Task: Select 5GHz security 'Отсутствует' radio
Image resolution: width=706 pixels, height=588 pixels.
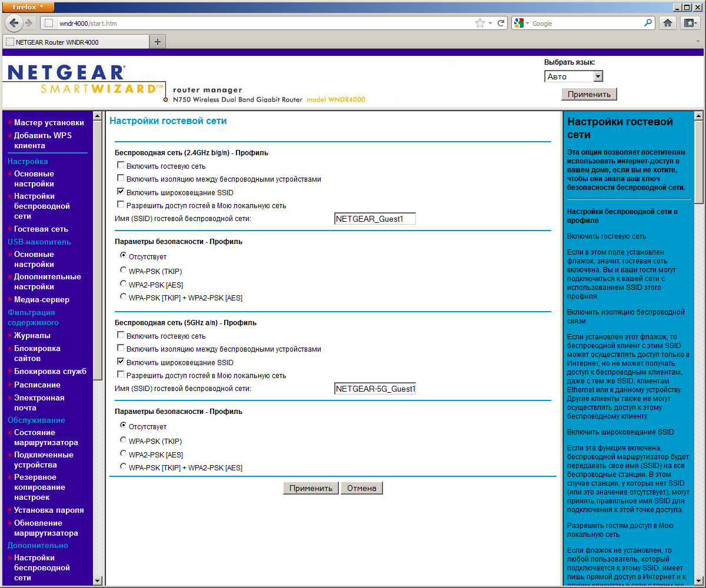Action: pyautogui.click(x=123, y=426)
